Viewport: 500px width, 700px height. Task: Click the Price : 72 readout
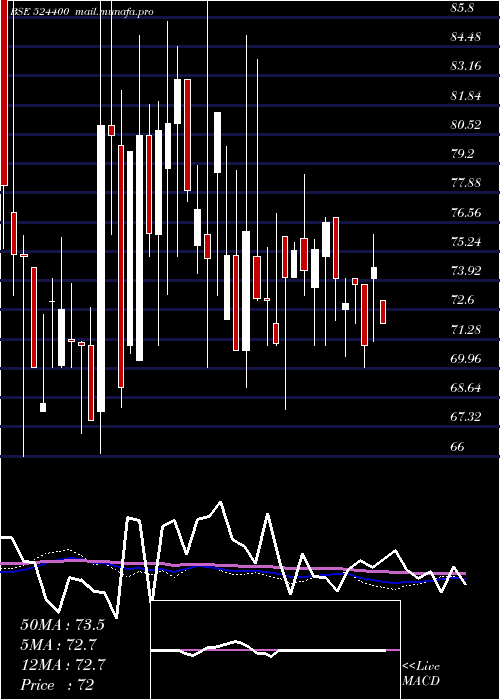click(57, 685)
